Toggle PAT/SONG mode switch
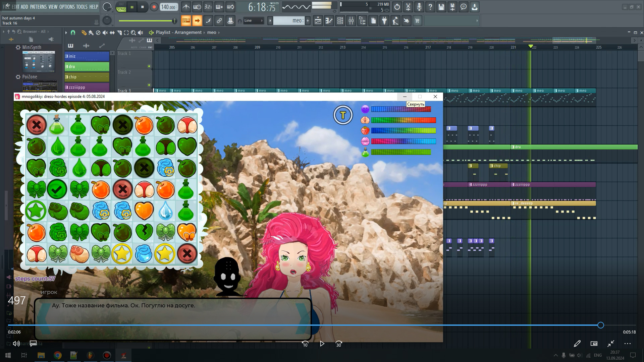The image size is (644, 362). pos(121,7)
